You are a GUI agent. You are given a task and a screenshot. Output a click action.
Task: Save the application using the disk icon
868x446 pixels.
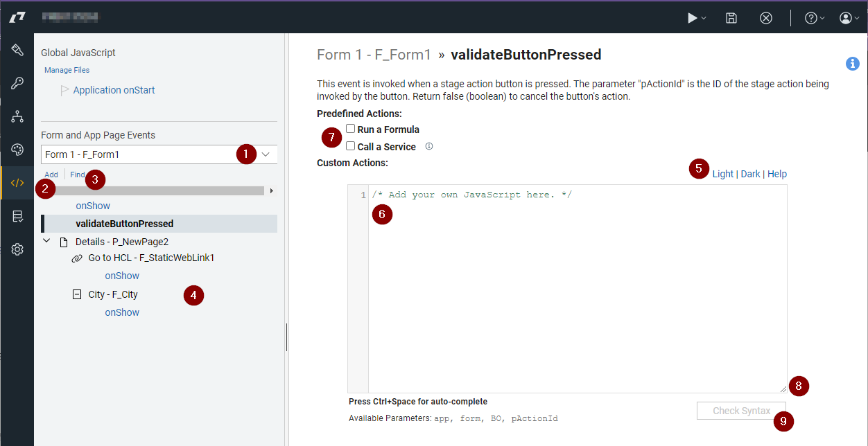[731, 19]
